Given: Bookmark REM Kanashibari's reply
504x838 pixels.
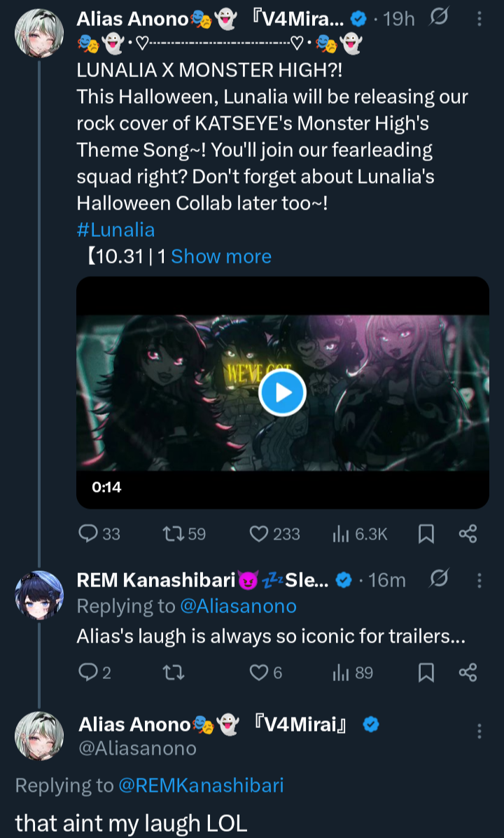Looking at the screenshot, I should [426, 673].
